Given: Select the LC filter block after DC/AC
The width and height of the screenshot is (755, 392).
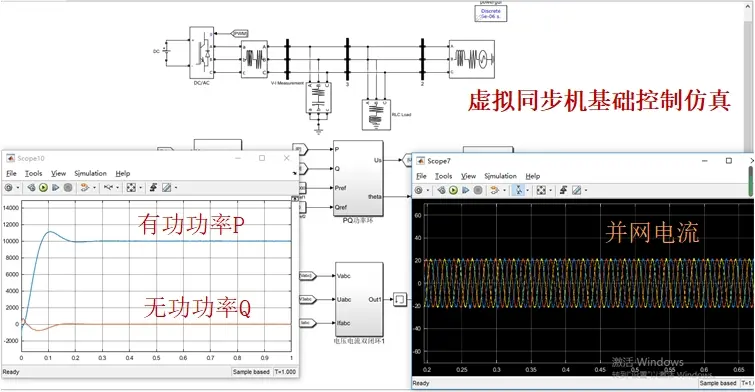Looking at the screenshot, I should coord(254,59).
